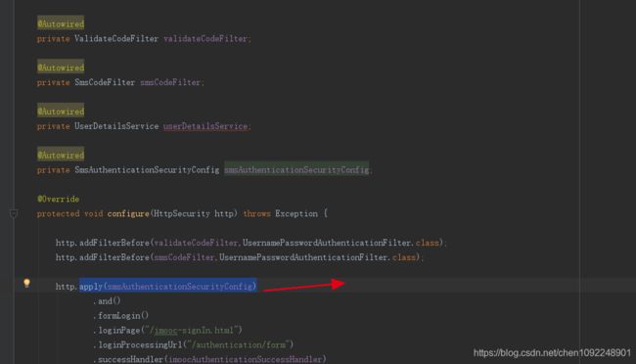
Task: Click the highlighted smsAuthenticationSecurityConfig field name
Action: [x=296, y=170]
